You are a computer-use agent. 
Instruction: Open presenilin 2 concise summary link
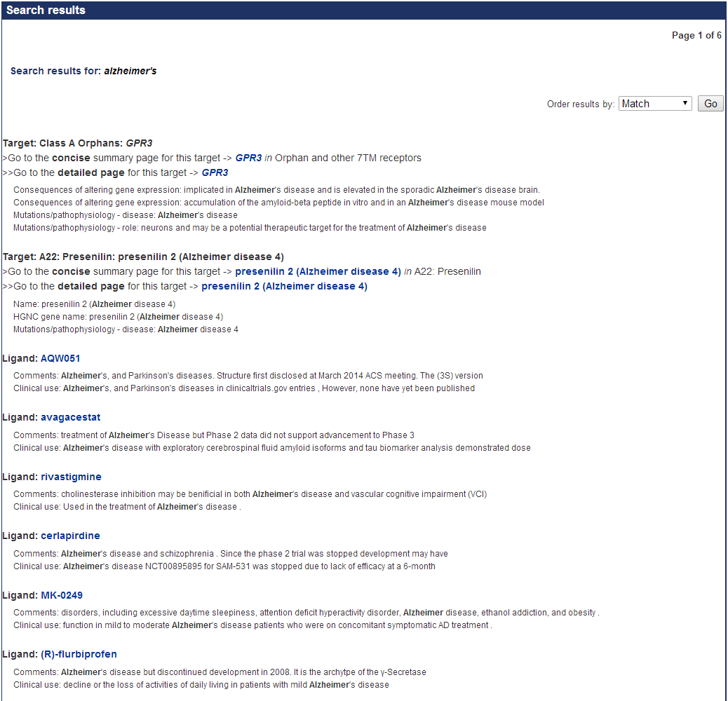tap(318, 271)
